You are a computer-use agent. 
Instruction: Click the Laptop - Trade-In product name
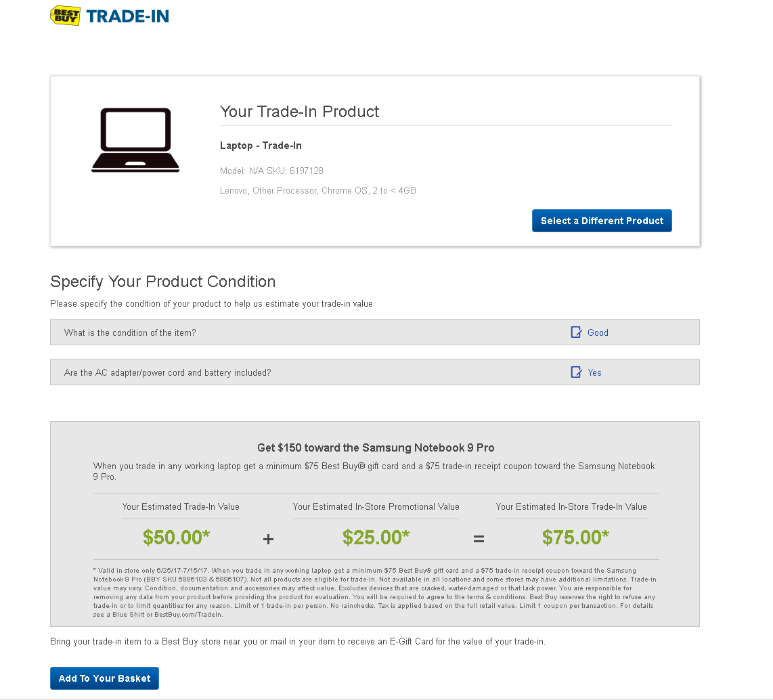click(261, 146)
